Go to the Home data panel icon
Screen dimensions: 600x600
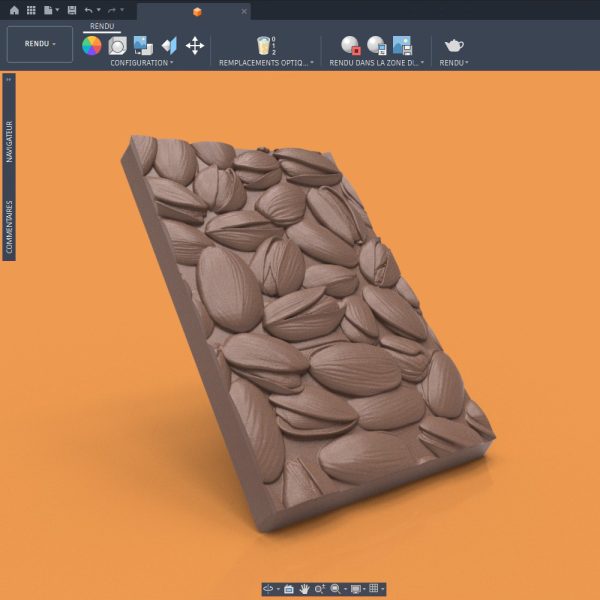pyautogui.click(x=14, y=10)
